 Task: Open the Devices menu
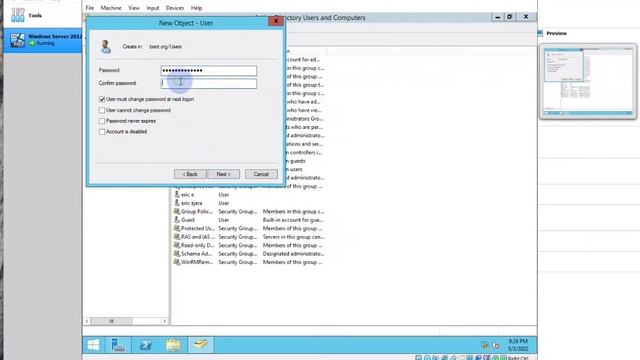tap(175, 8)
